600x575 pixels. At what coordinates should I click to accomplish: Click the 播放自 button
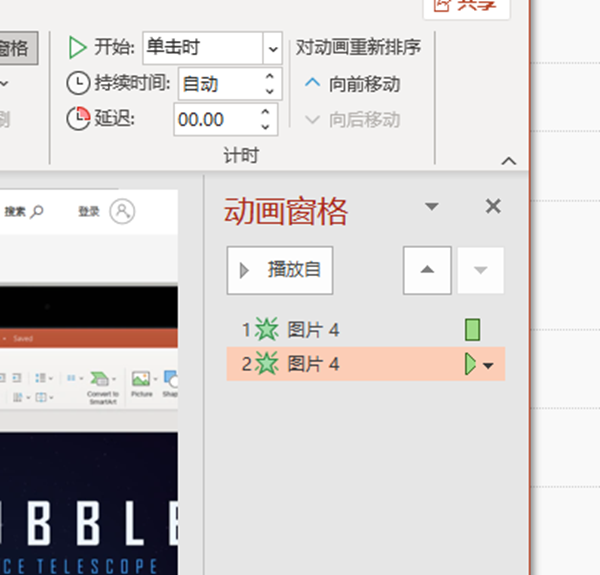(280, 270)
